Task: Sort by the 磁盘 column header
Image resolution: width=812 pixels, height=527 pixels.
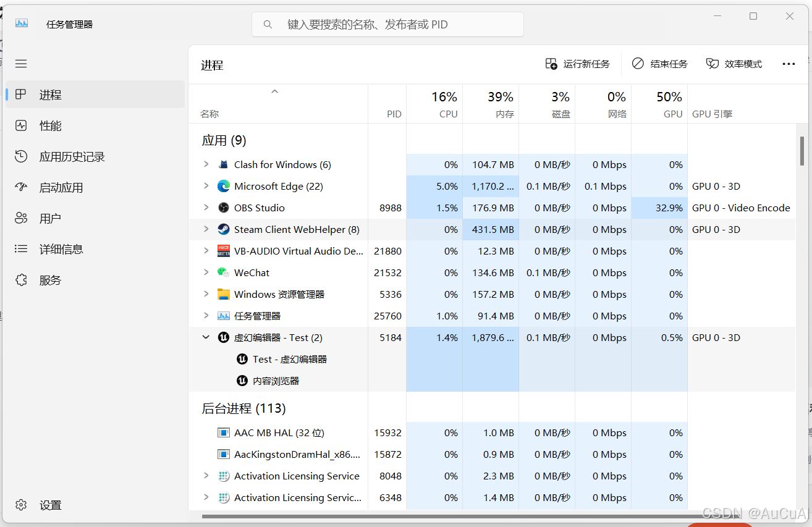Action: coord(547,104)
